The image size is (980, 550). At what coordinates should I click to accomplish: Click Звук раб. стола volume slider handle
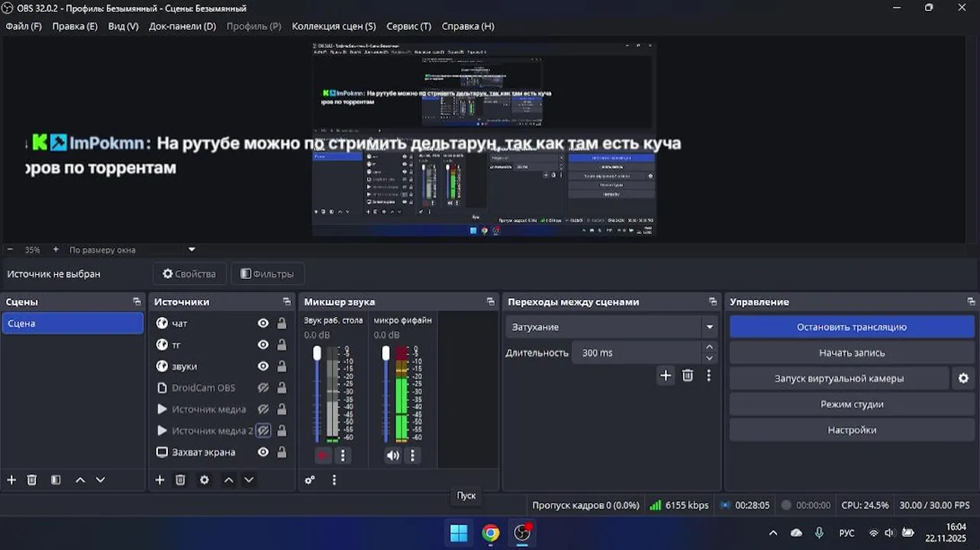click(x=317, y=353)
